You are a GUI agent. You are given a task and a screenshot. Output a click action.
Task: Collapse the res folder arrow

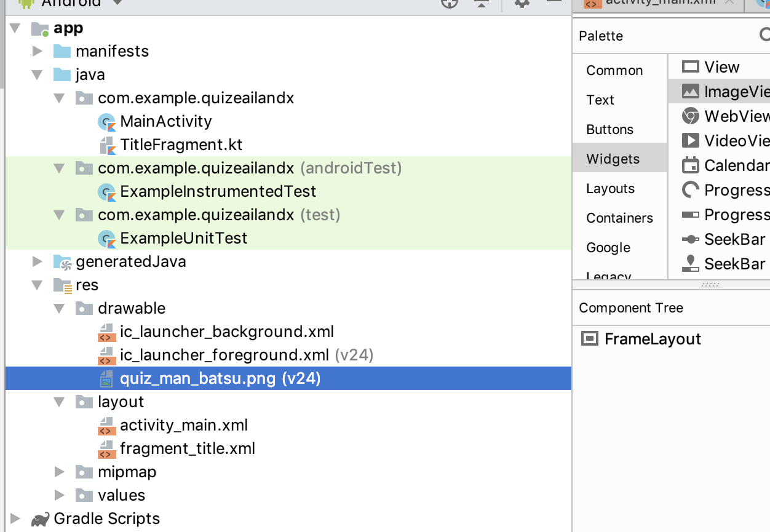[x=38, y=285]
